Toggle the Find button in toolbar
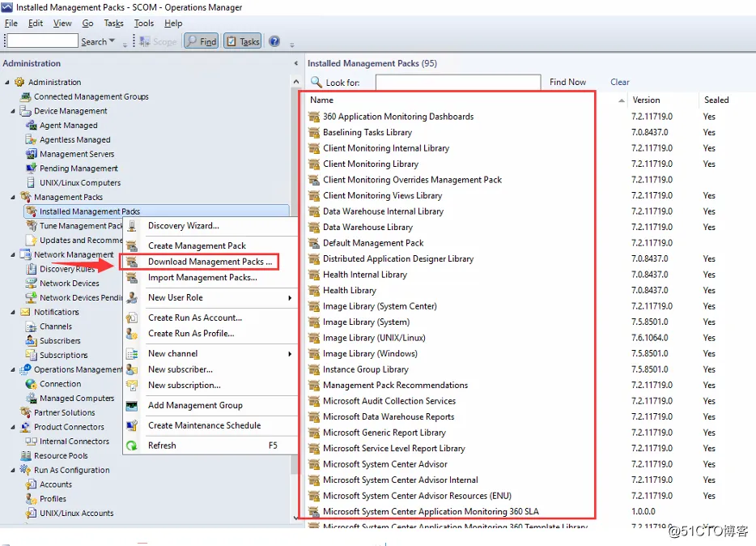Screen dimensions: 756x546 point(202,41)
